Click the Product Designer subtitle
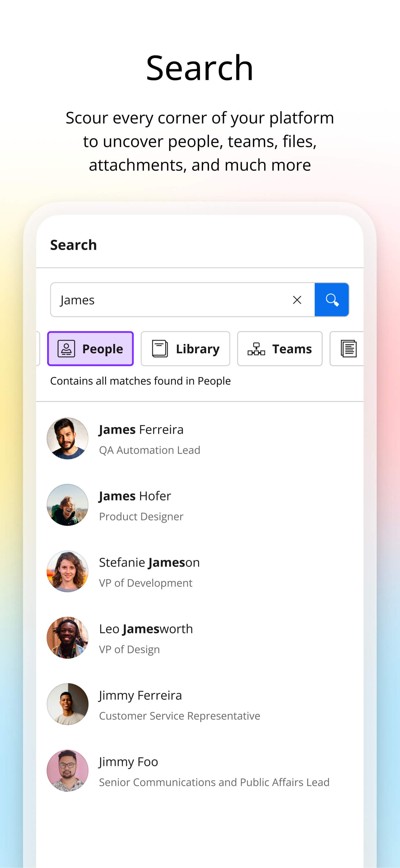 coord(141,516)
